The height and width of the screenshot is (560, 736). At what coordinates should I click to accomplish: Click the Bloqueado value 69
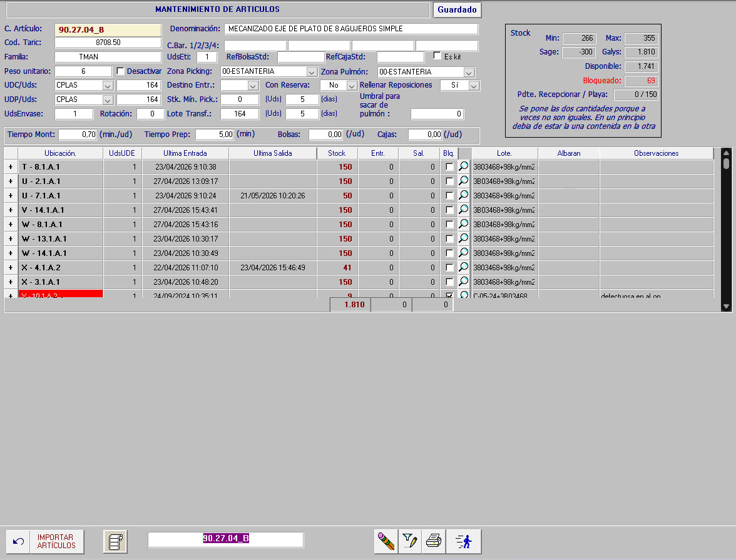coord(641,81)
